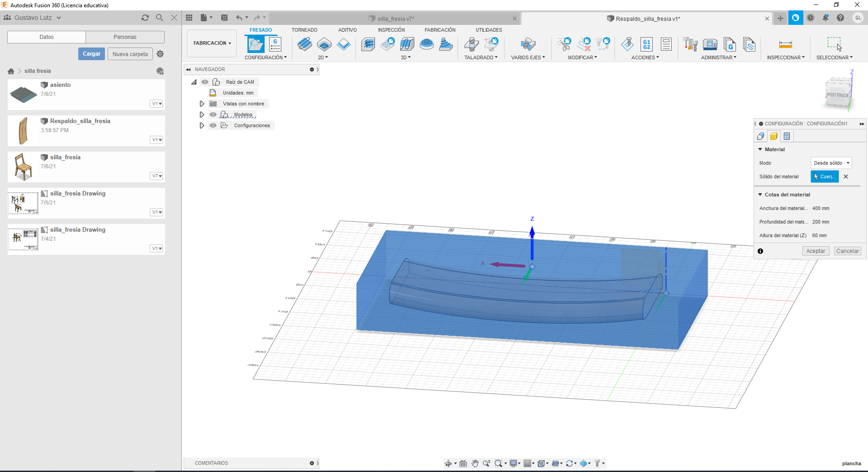This screenshot has height=472, width=868.
Task: Select the Multi-axis Swarf tool icon
Action: point(528,44)
